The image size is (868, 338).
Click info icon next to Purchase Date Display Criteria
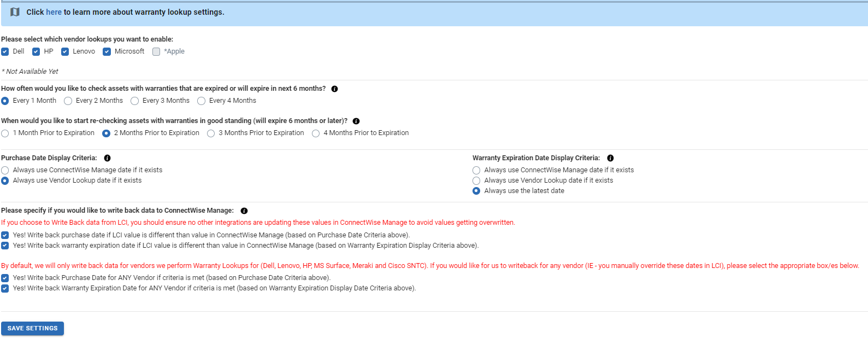pos(107,158)
